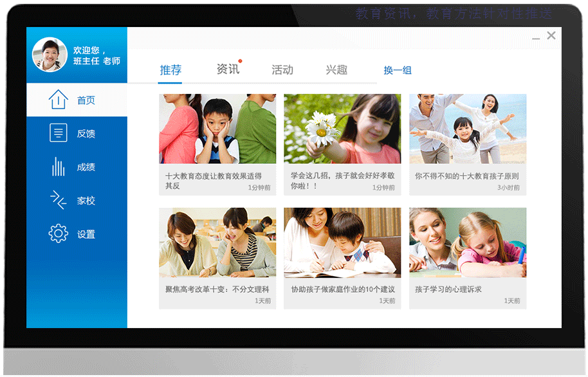Click the 3小时前 timestamp
Screen dimensions: 588x377
click(508, 187)
